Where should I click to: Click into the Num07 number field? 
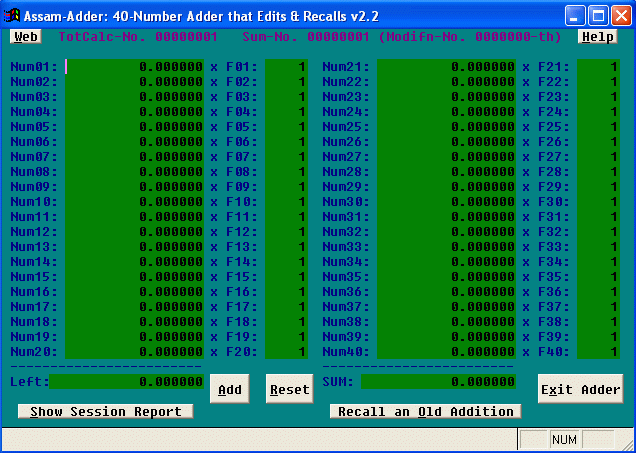coord(134,157)
